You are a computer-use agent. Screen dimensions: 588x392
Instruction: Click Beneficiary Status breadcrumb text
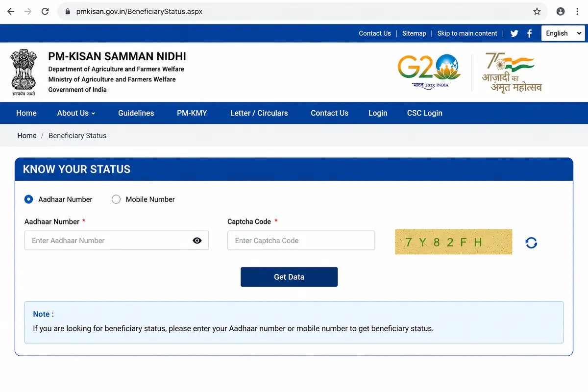click(77, 136)
